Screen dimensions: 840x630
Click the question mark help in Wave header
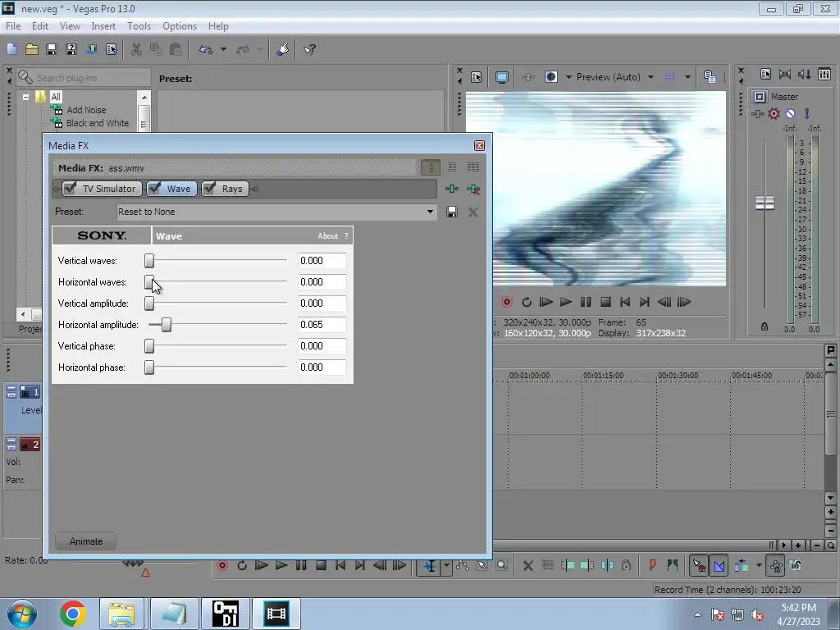click(x=346, y=235)
